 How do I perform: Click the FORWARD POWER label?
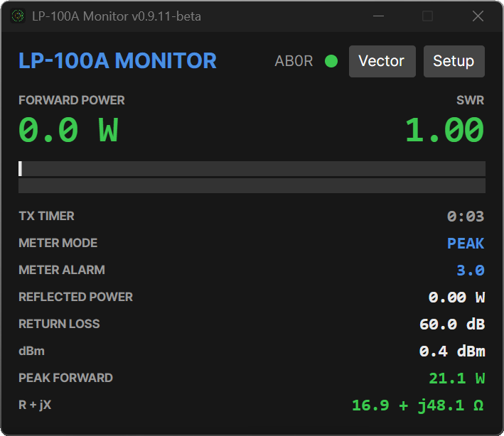click(x=71, y=100)
